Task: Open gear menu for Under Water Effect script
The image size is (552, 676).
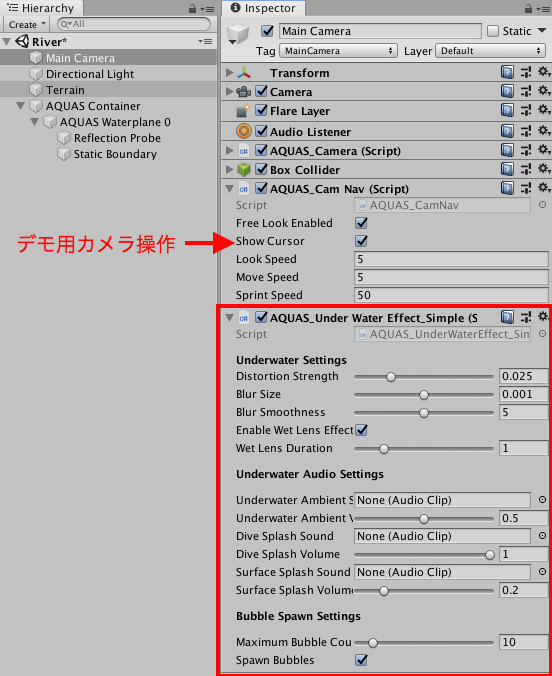Action: coord(543,316)
